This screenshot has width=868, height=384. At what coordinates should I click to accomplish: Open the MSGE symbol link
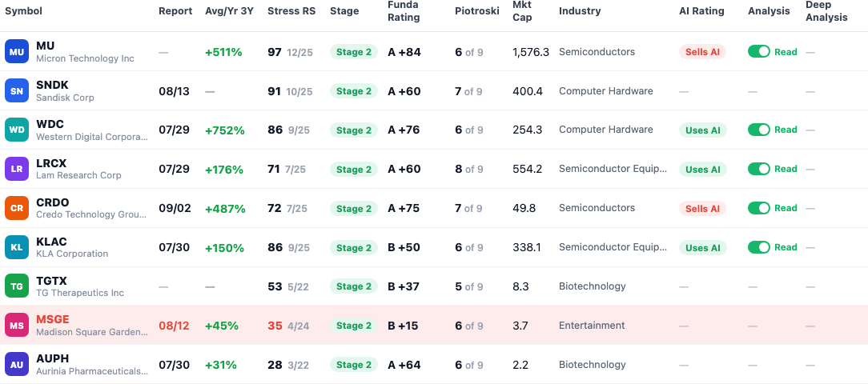(x=53, y=319)
